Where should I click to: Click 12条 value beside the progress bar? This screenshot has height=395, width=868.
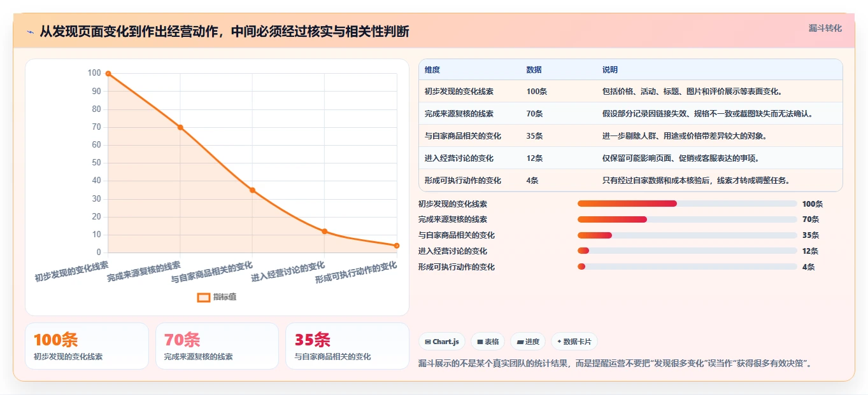click(x=811, y=251)
